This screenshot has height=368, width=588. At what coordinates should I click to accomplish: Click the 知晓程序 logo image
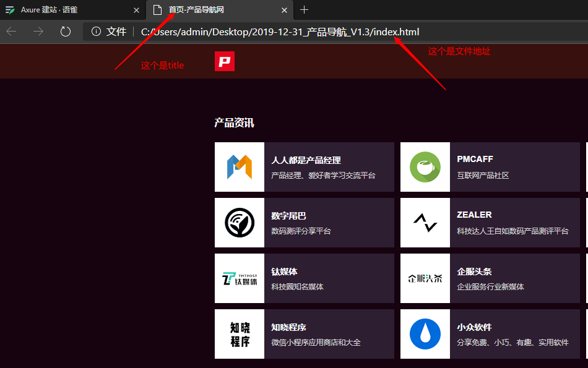point(240,334)
